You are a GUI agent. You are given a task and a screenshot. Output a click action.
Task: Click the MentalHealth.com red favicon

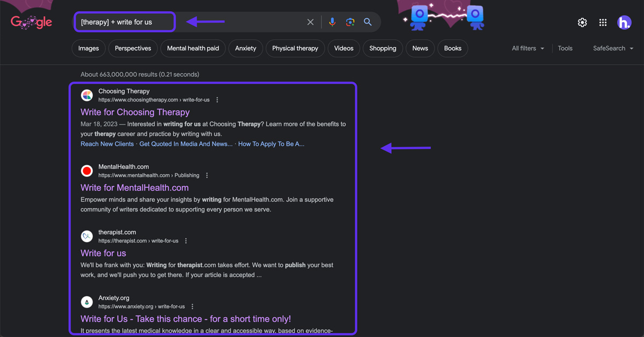click(x=87, y=171)
